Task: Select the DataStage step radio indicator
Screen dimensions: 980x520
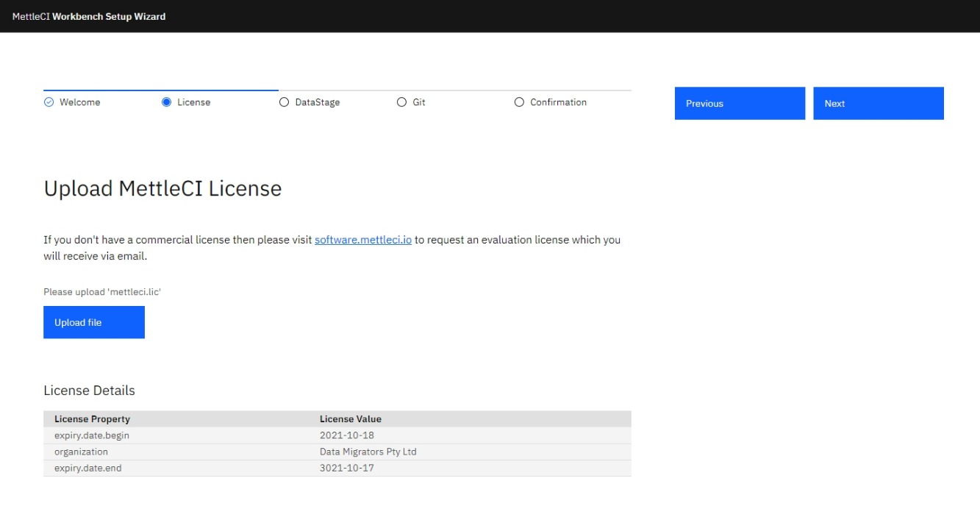Action: click(283, 102)
